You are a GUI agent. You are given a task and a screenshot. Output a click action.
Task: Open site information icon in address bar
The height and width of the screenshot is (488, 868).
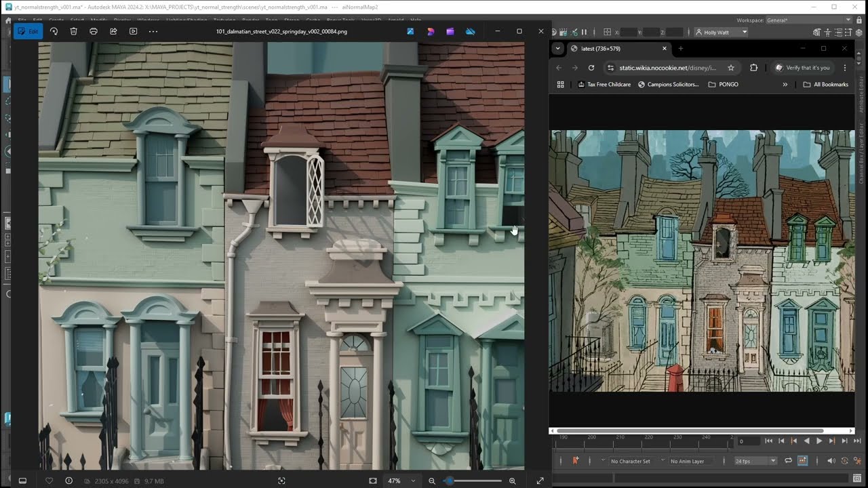pos(610,68)
